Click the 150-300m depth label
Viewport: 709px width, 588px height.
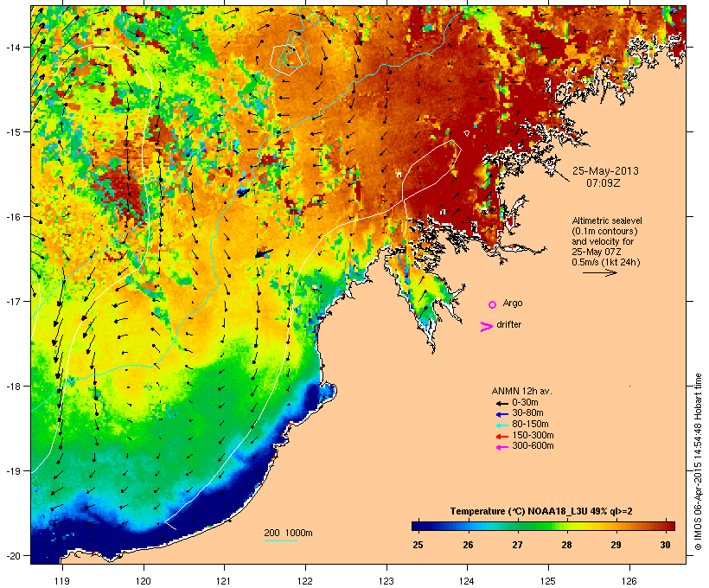click(533, 435)
